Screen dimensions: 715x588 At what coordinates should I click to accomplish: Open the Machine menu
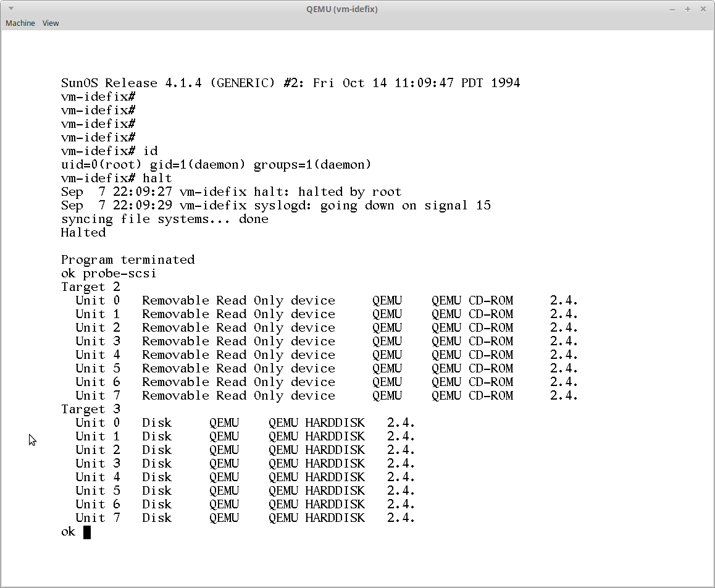20,23
